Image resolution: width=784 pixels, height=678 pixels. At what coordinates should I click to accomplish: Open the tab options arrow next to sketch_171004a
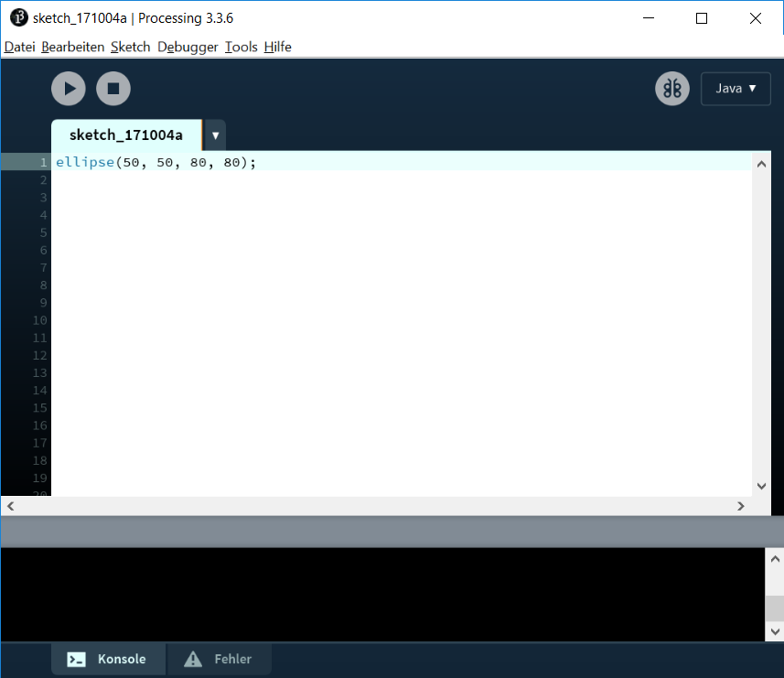pyautogui.click(x=216, y=135)
